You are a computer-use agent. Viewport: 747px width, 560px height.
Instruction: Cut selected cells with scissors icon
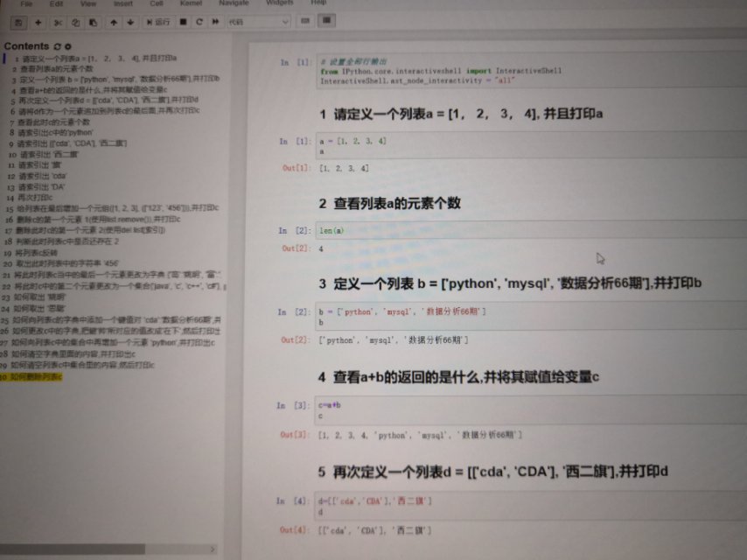(x=58, y=23)
